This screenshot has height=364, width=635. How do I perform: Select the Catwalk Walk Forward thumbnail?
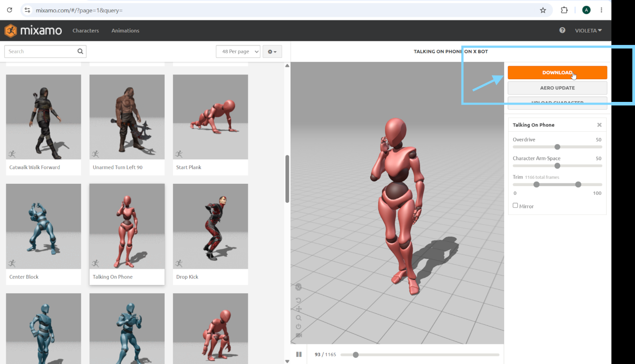tap(44, 117)
